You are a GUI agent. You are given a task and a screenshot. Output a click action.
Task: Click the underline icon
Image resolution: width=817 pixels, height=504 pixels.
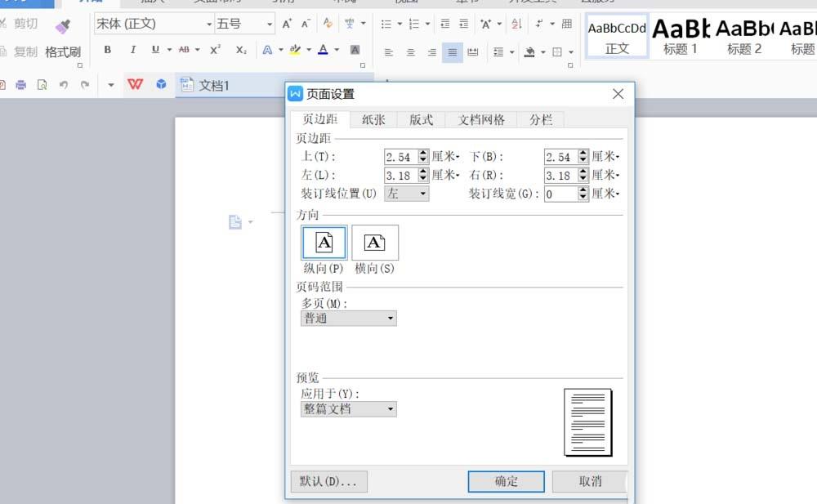(x=155, y=50)
